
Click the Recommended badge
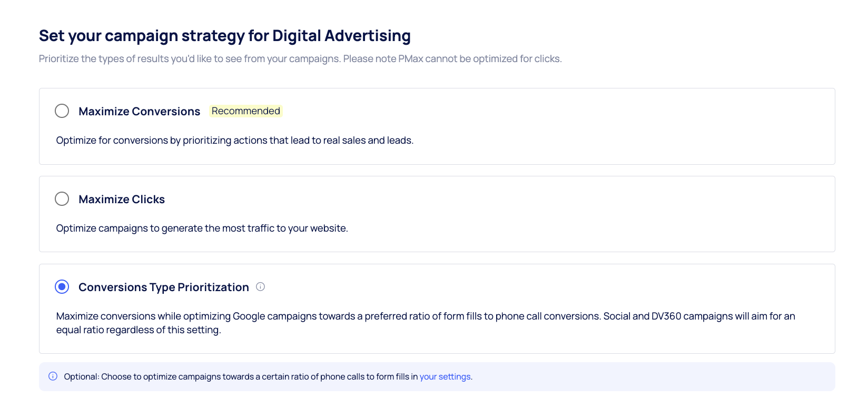[246, 111]
